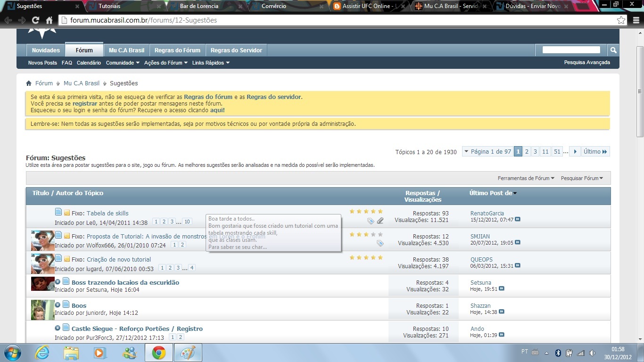644x362 pixels.
Task: Click Setsuna's avatar thumbnail in thread list
Action: click(x=42, y=284)
